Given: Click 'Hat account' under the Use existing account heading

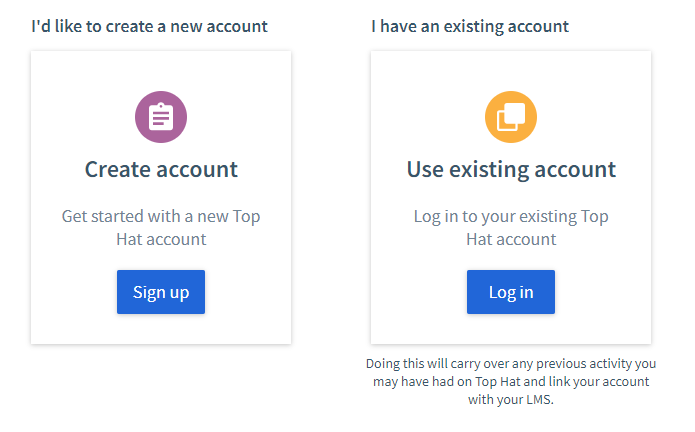Looking at the screenshot, I should 511,239.
